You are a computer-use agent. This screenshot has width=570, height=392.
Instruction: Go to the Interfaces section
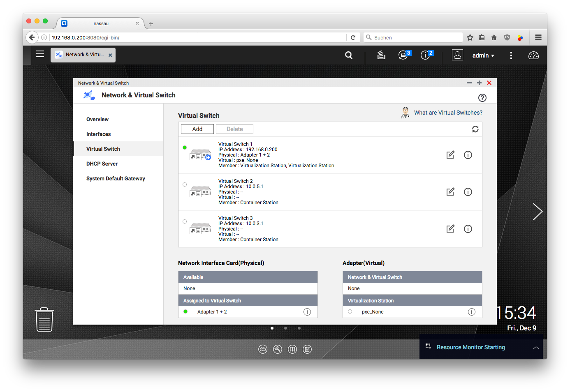pos(99,134)
